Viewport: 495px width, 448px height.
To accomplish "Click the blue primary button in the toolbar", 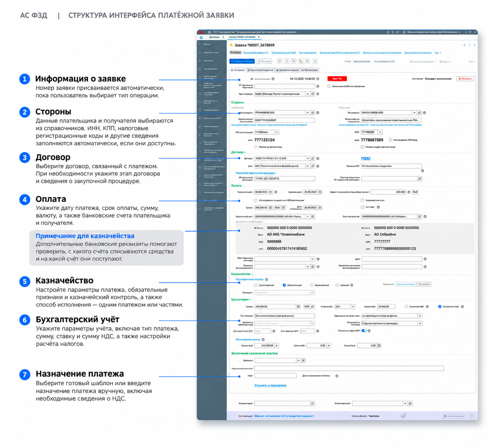I will tap(242, 61).
